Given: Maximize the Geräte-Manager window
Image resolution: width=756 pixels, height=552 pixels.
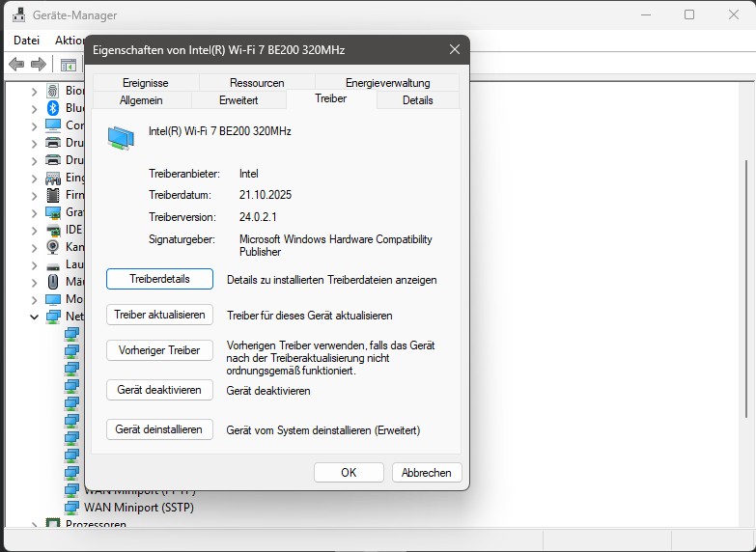Looking at the screenshot, I should click(x=689, y=14).
